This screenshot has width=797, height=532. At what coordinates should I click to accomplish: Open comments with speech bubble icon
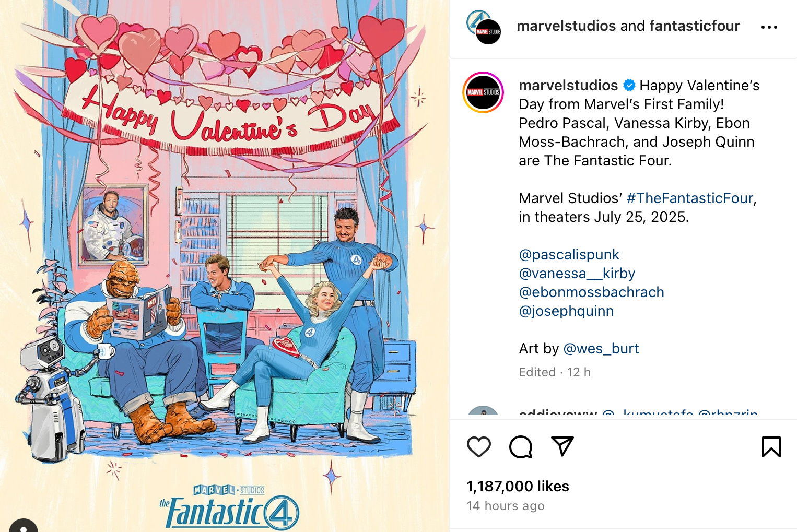521,447
